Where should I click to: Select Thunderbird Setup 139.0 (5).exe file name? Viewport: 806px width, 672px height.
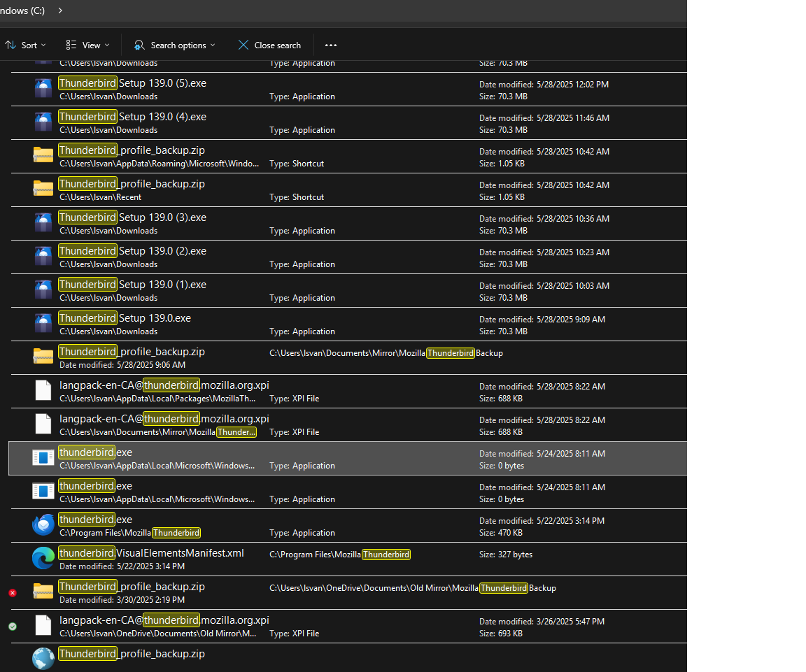pos(133,83)
